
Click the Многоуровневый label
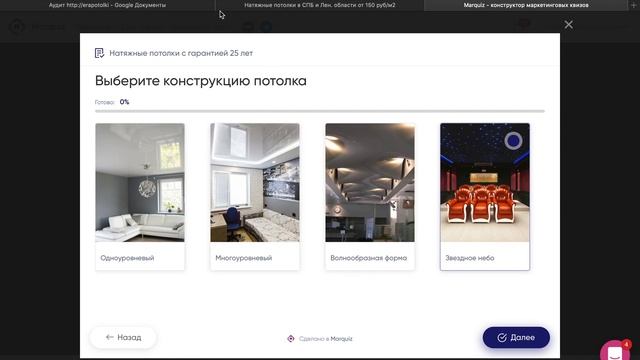(x=244, y=258)
